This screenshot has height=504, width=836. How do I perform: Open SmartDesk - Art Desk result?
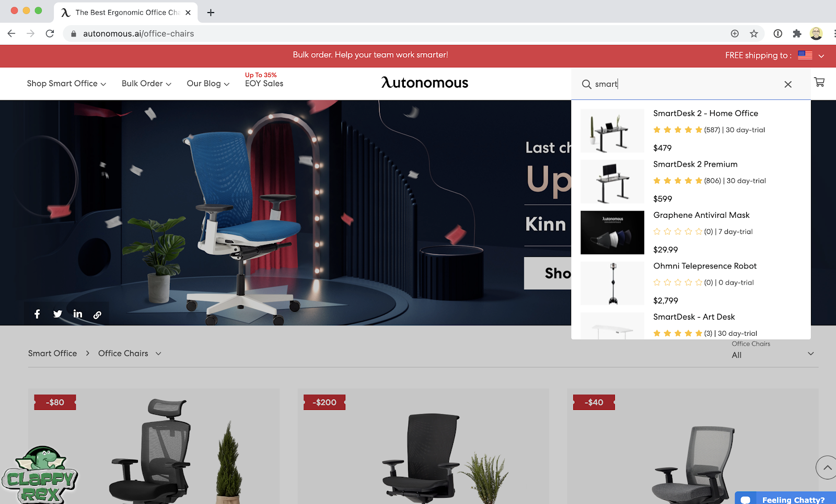coord(694,317)
